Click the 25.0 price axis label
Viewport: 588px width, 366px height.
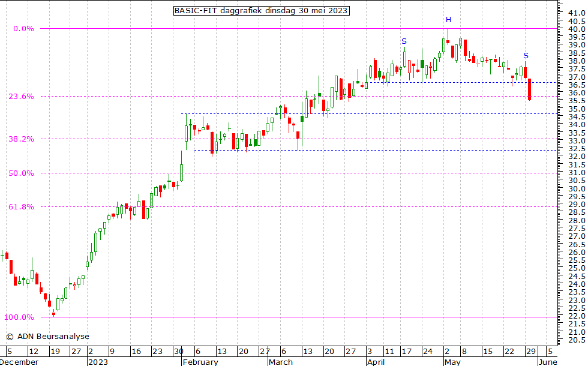[577, 268]
